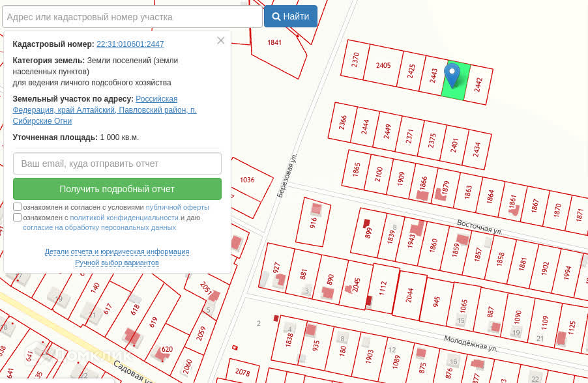Select parcel 1870 on the map
Screen dimensions: 588x383
pyautogui.click(x=557, y=210)
